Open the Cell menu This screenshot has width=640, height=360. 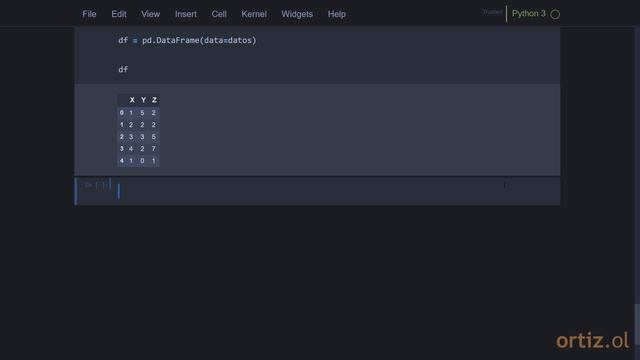coord(219,14)
